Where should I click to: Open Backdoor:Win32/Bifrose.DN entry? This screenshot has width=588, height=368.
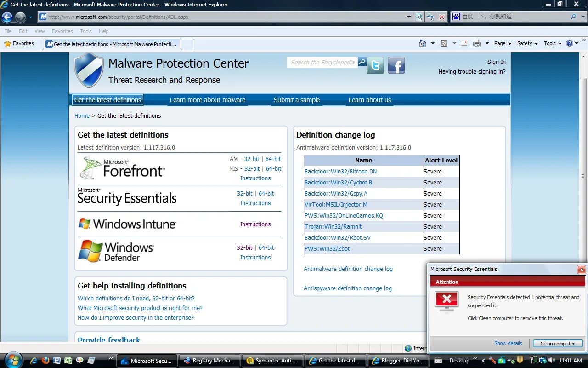(340, 172)
